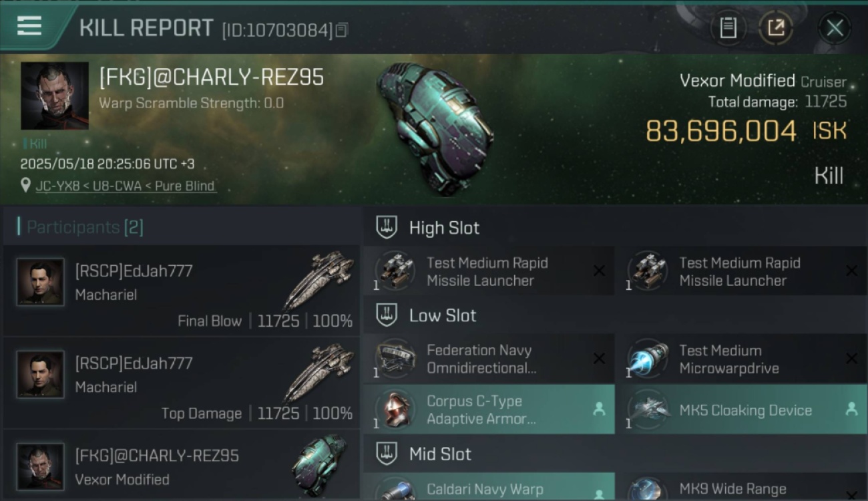
Task: Click the MK5 Cloaking Device icon
Action: [x=650, y=409]
